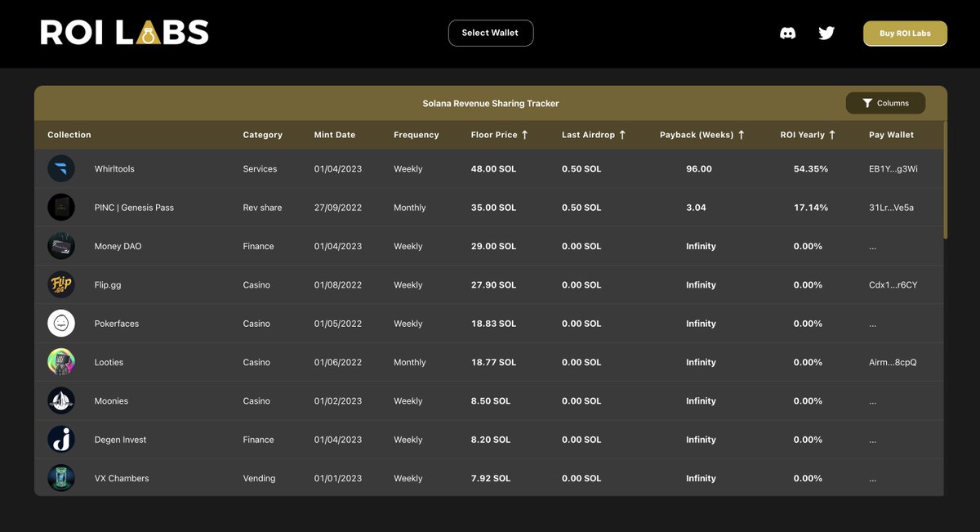Click pay wallet Airm...8cpQ
The image size is (980, 532).
tap(893, 362)
